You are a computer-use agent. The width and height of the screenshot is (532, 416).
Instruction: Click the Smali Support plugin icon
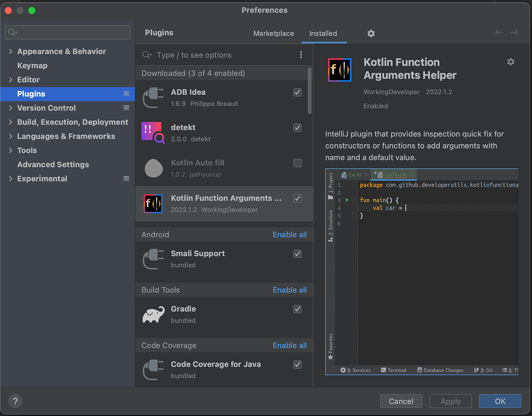click(x=153, y=259)
